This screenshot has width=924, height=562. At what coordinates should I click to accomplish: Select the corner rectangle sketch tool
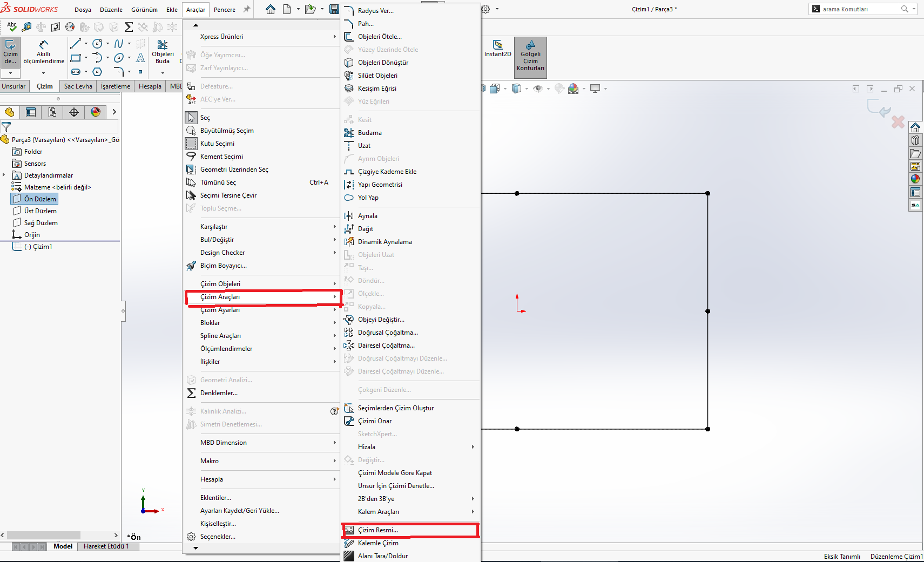(x=75, y=58)
